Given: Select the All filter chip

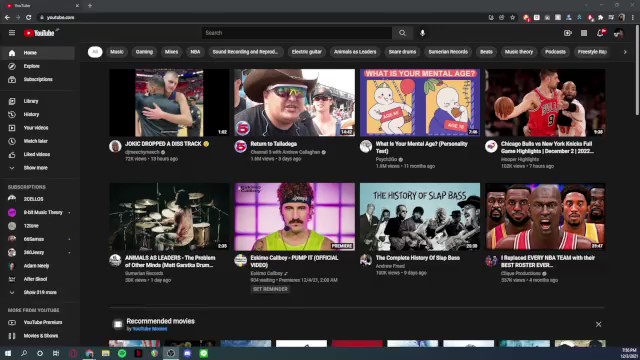Looking at the screenshot, I should pyautogui.click(x=95, y=52).
